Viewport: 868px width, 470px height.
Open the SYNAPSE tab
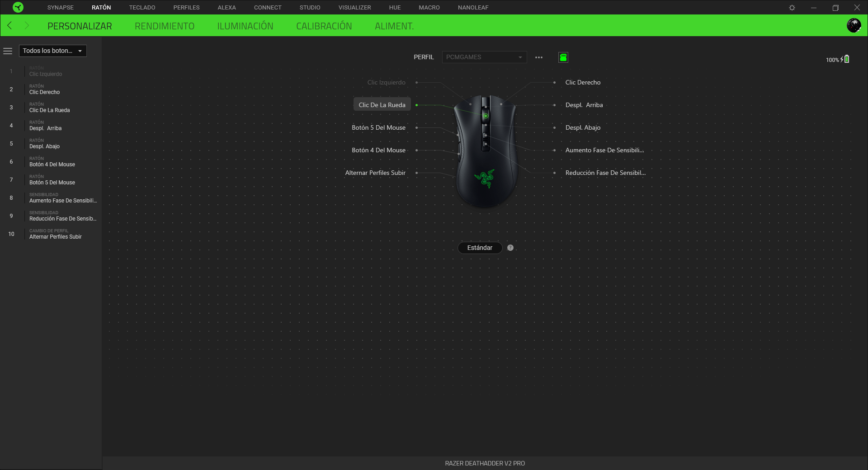(x=61, y=8)
